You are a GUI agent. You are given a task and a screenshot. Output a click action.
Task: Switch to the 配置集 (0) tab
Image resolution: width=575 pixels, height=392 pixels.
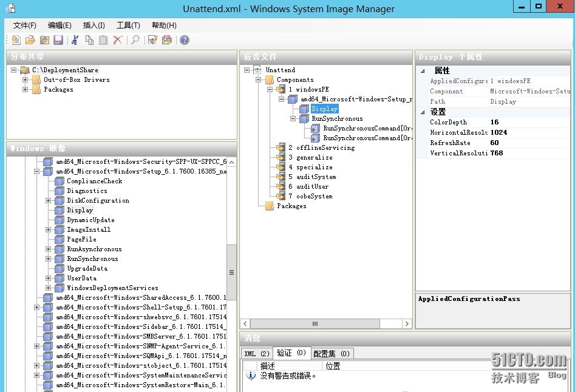coord(332,354)
